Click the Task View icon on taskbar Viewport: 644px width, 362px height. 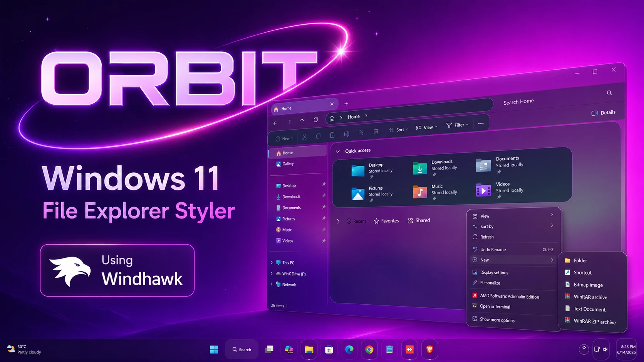point(269,349)
